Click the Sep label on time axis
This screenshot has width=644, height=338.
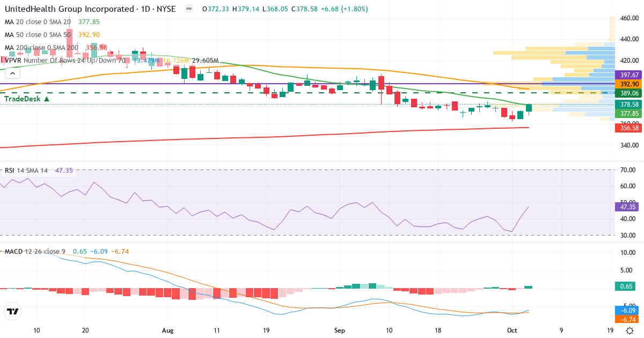click(x=339, y=330)
